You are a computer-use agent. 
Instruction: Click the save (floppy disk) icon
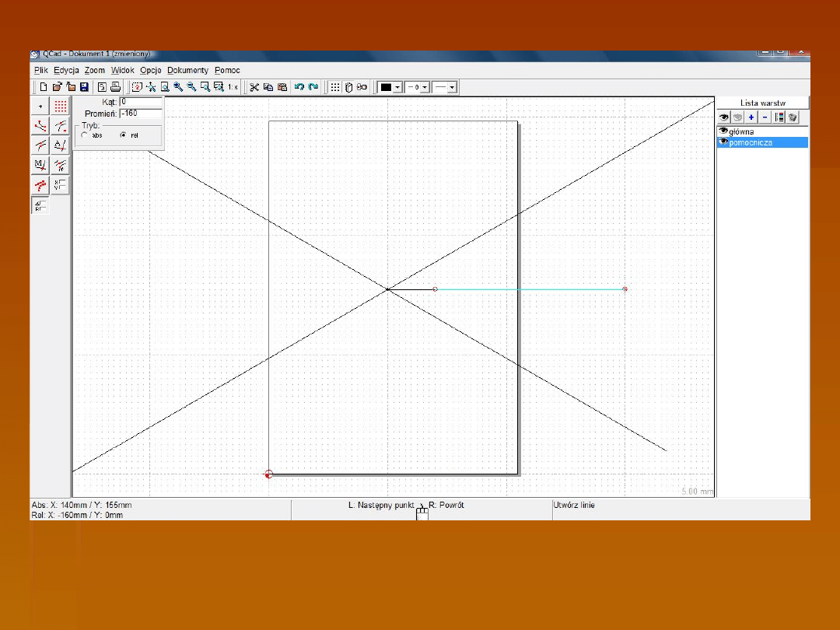[x=83, y=87]
